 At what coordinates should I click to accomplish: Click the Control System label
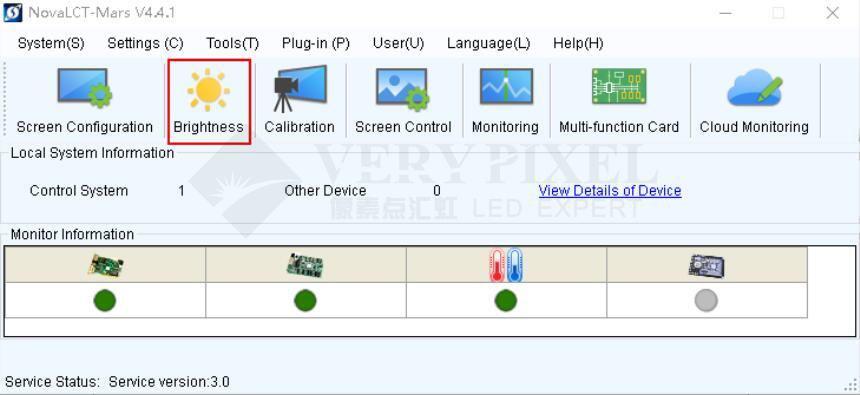point(79,191)
